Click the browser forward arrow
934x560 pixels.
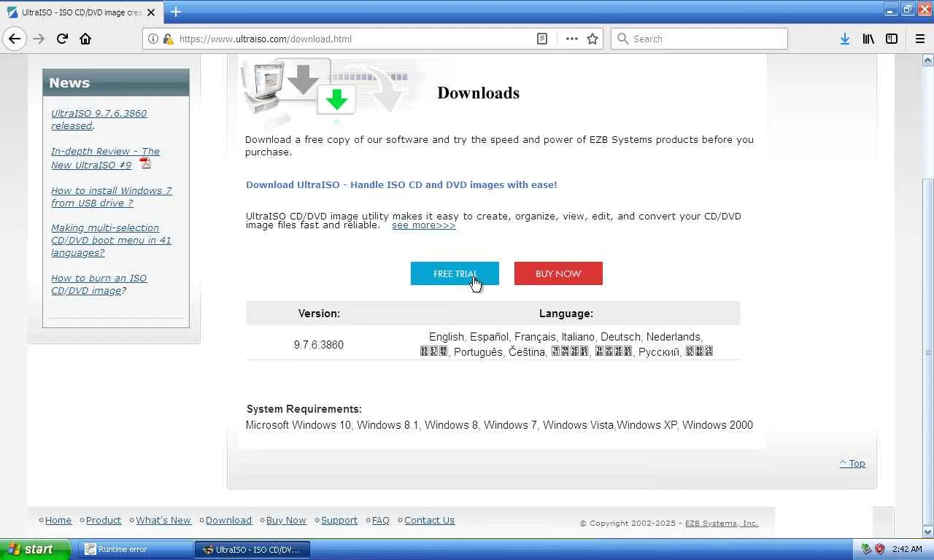[x=39, y=39]
